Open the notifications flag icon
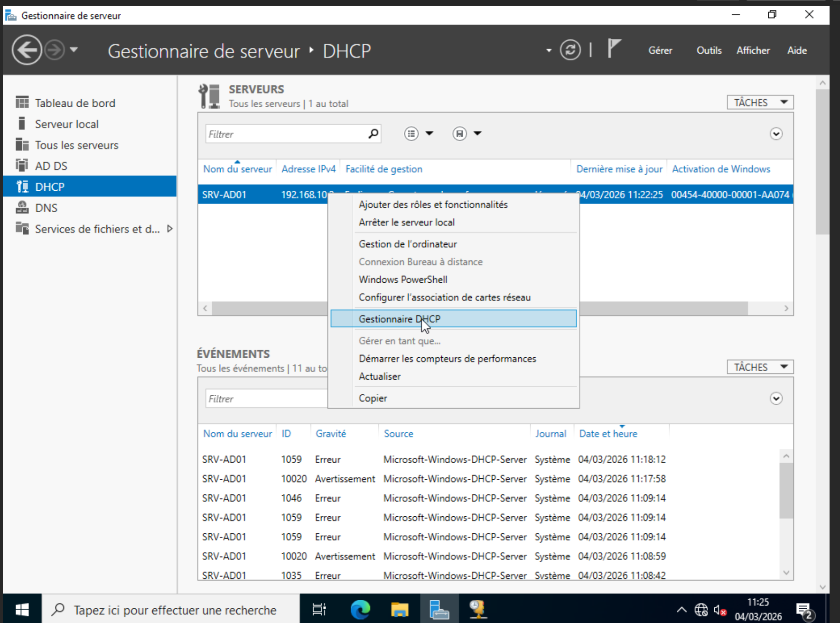Viewport: 840px width, 623px height. pyautogui.click(x=614, y=49)
